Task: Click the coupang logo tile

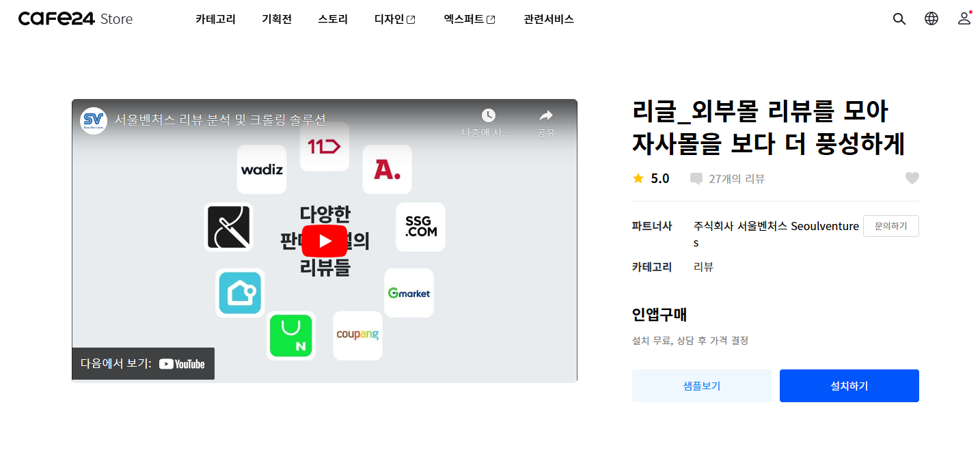Action: [357, 335]
